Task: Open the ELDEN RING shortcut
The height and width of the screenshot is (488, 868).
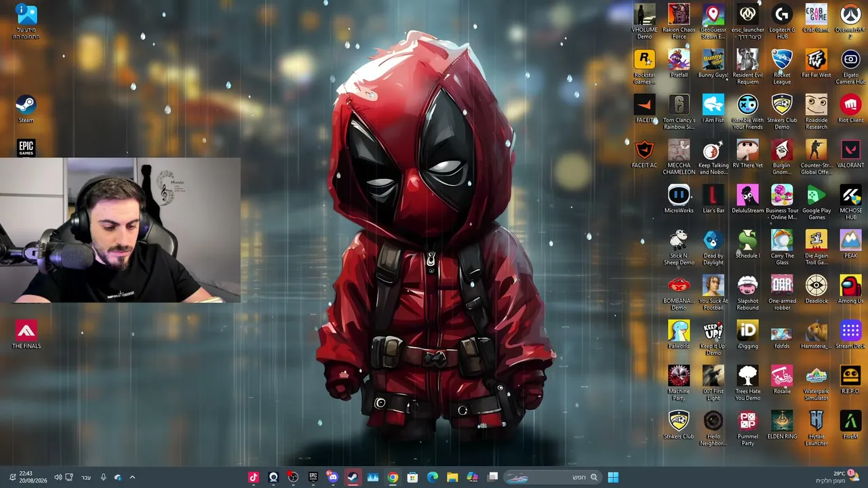Action: (782, 425)
